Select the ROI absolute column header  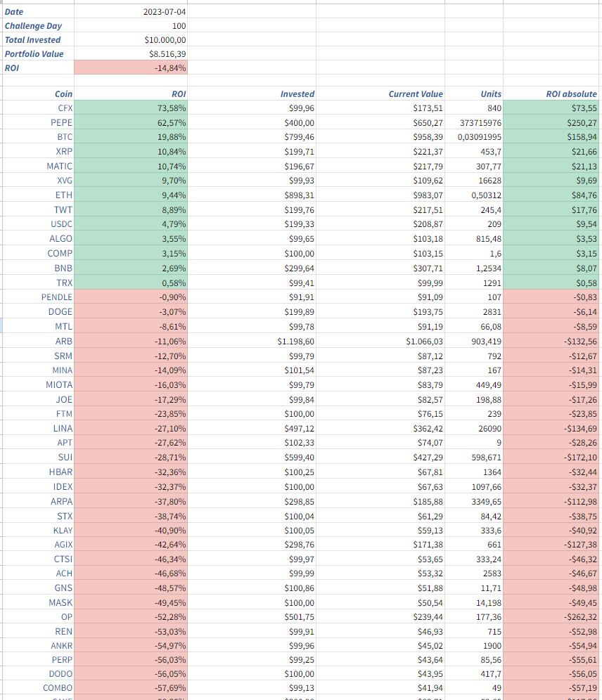pyautogui.click(x=553, y=93)
